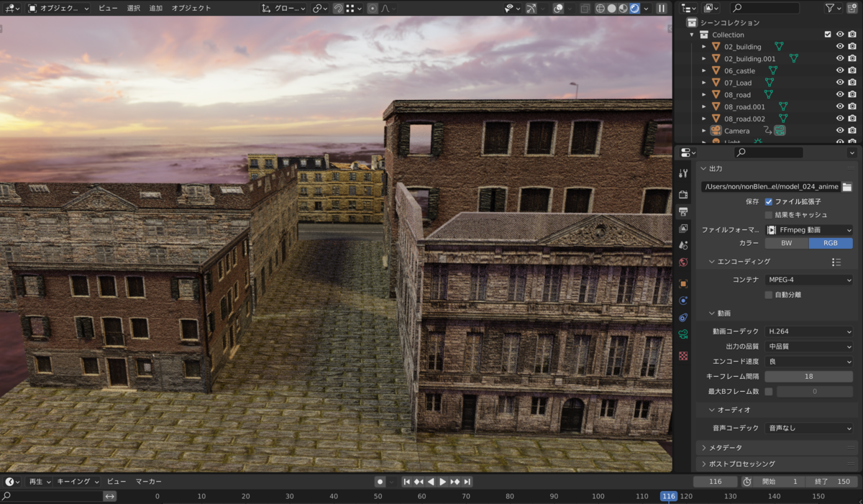Open 出力の品質 中品質 dropdown

coord(809,347)
